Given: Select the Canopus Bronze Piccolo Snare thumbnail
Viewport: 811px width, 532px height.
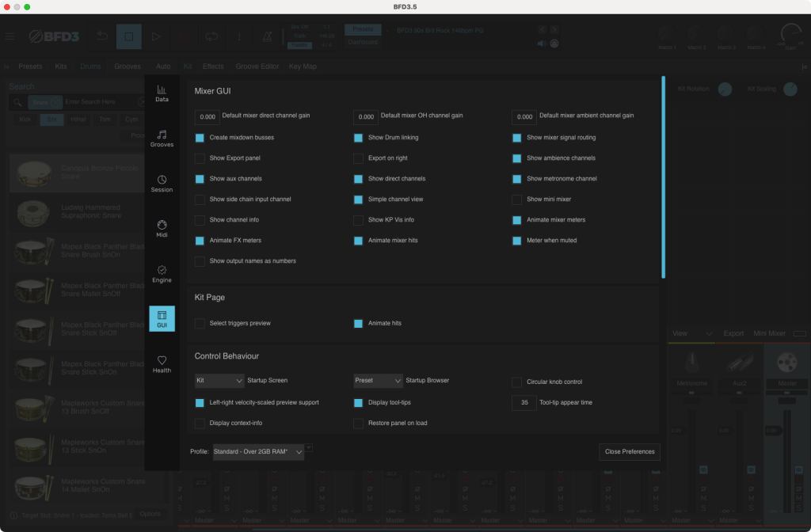Looking at the screenshot, I should (33, 173).
